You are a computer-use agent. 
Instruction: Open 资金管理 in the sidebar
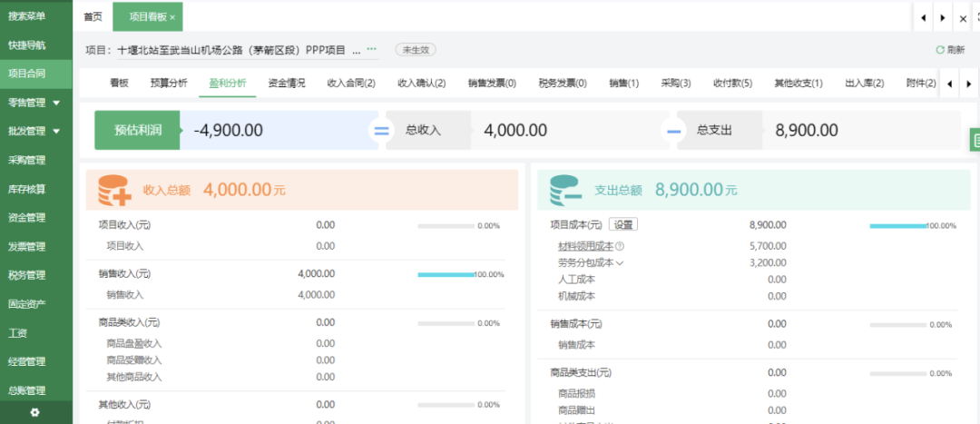pos(27,218)
